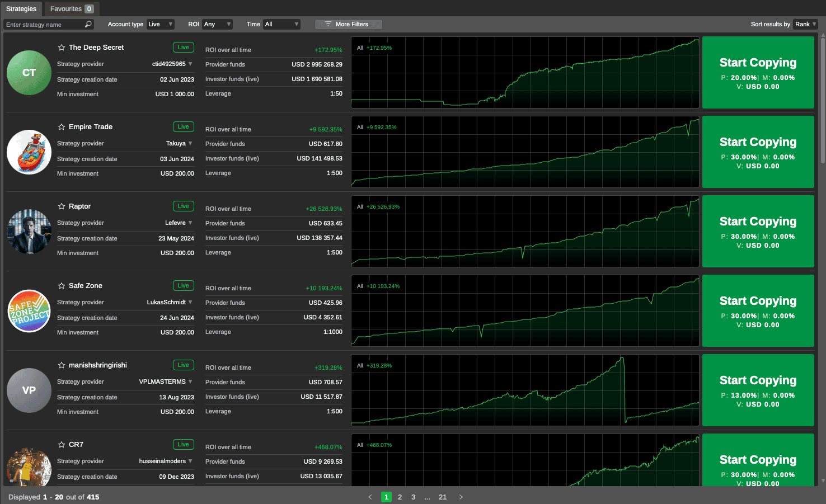Open the ROI filter dropdown

[217, 24]
